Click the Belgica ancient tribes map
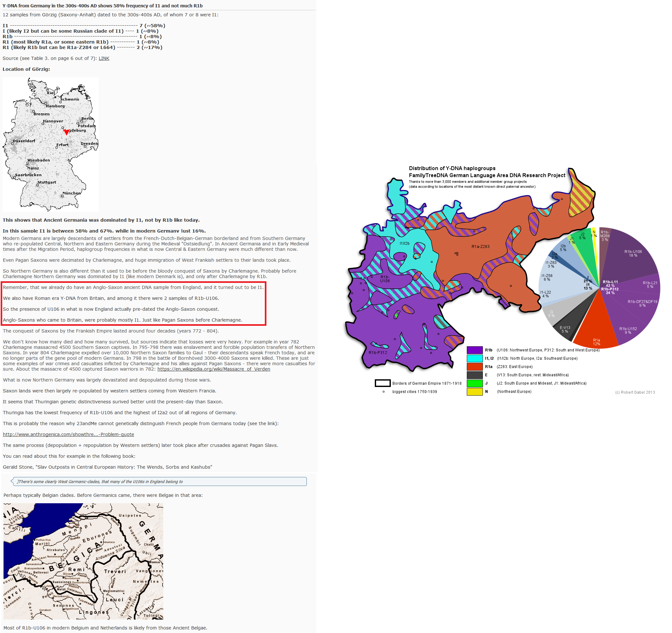 (x=83, y=561)
